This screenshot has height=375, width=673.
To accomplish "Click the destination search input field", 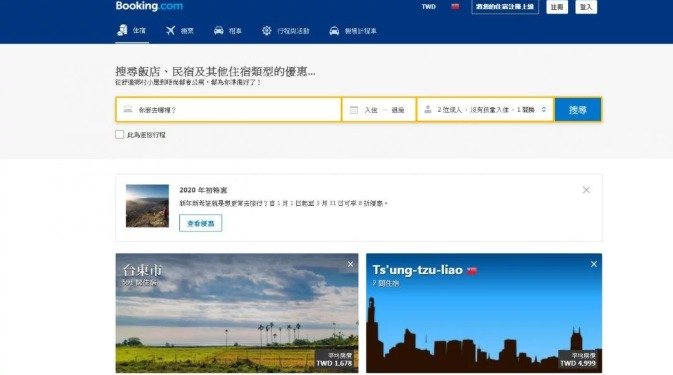I will tap(228, 110).
